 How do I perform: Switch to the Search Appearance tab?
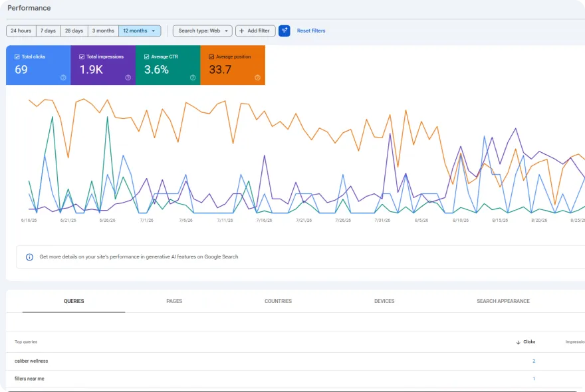[503, 301]
